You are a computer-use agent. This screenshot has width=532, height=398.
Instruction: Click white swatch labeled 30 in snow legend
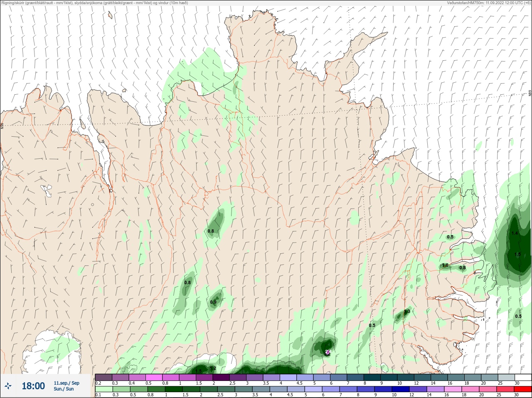(x=523, y=377)
